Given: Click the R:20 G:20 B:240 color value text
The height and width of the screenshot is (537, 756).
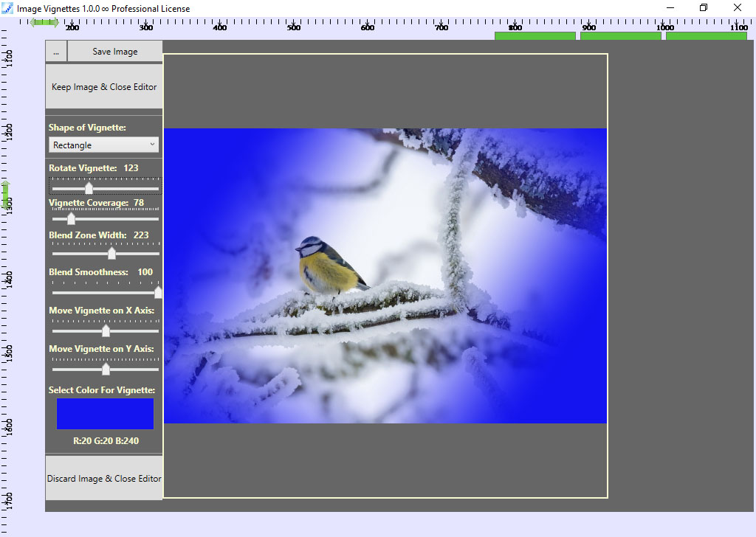Looking at the screenshot, I should (106, 440).
